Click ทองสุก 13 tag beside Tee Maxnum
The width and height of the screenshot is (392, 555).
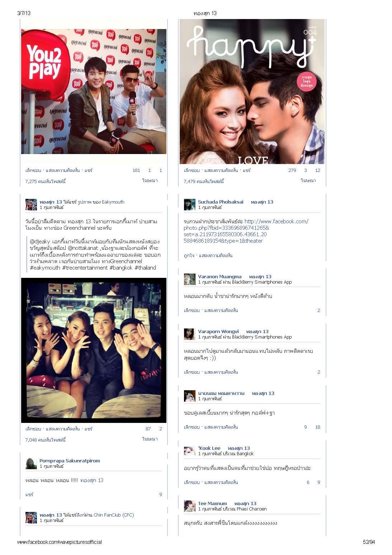[245, 504]
